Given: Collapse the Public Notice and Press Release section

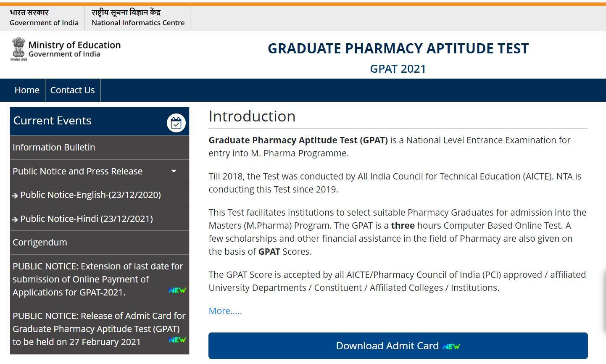Looking at the screenshot, I should pyautogui.click(x=174, y=171).
